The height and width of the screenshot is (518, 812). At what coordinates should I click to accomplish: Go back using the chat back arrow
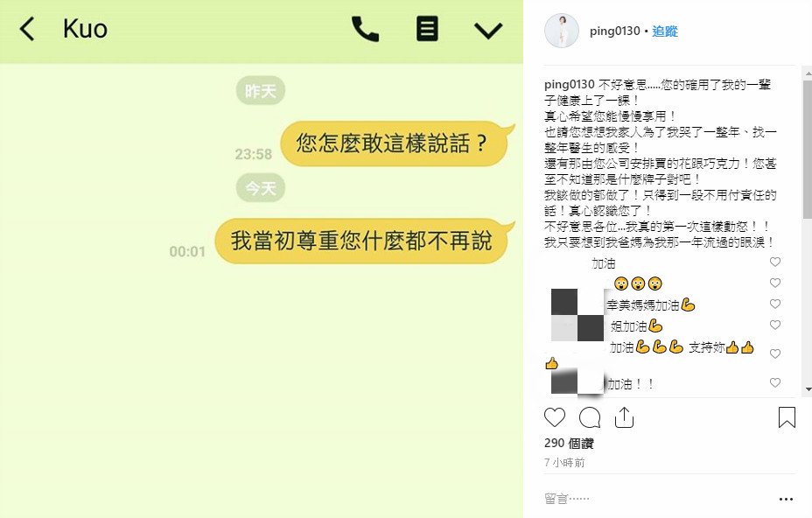pyautogui.click(x=27, y=29)
